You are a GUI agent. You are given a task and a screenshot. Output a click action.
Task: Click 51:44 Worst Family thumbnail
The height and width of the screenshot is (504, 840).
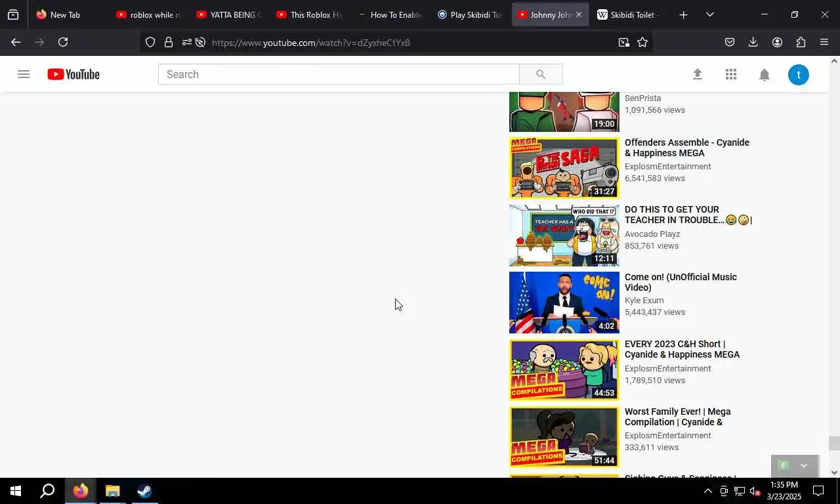click(564, 437)
